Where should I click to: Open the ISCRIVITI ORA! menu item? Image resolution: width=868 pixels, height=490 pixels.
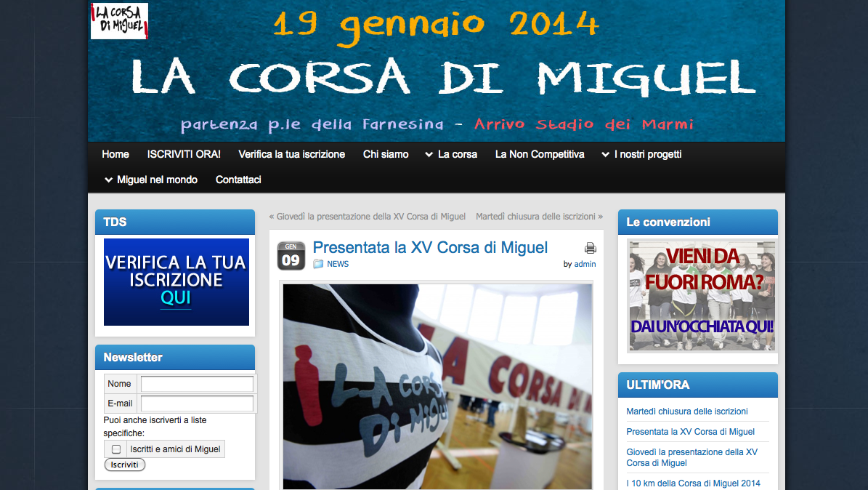tap(184, 154)
